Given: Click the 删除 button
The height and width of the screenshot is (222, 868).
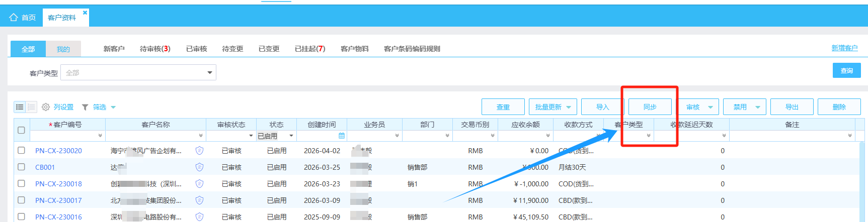Looking at the screenshot, I should click(x=839, y=107).
